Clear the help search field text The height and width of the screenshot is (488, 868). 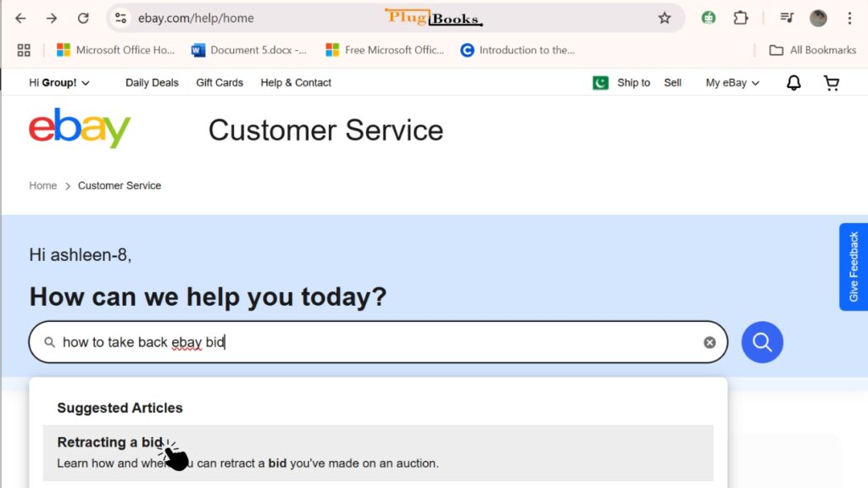pyautogui.click(x=709, y=342)
